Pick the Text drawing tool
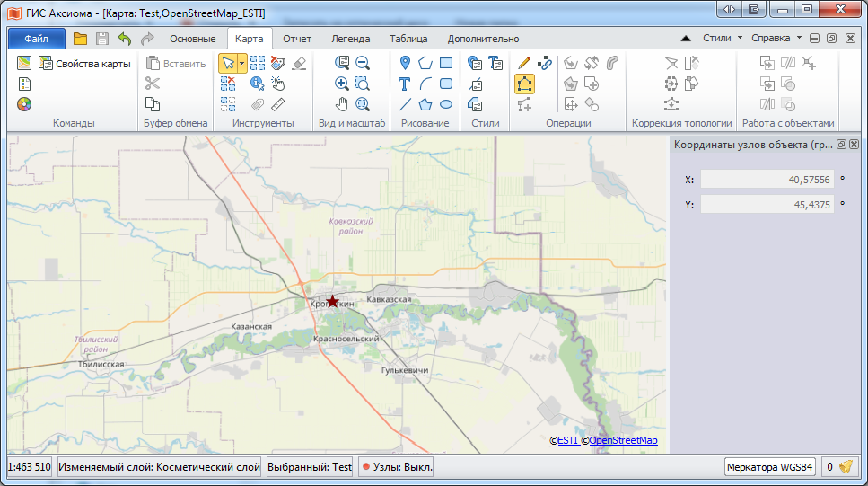The image size is (868, 486). (405, 84)
